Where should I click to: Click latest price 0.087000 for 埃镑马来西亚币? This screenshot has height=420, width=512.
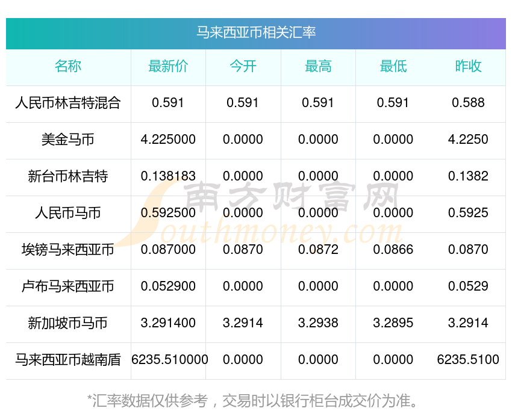[168, 250]
